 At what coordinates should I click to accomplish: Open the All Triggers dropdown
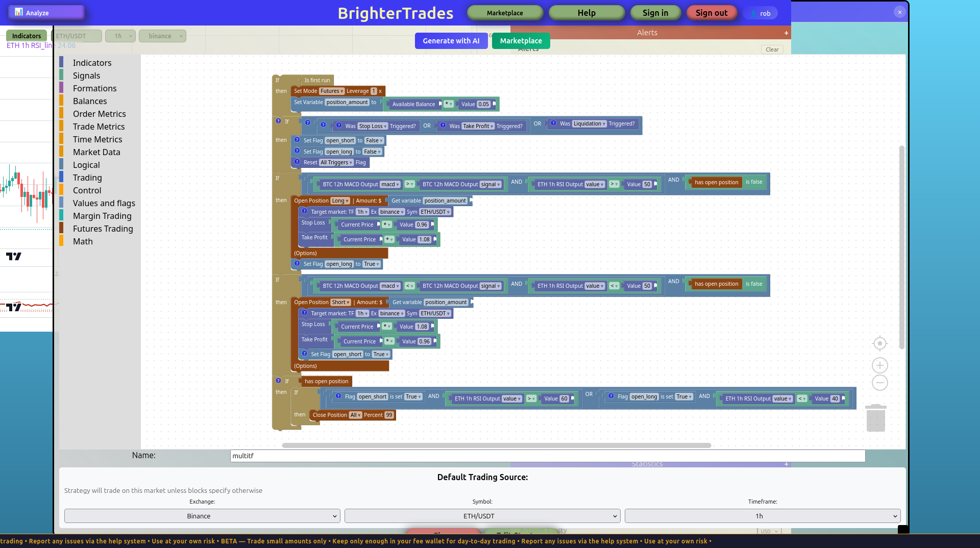click(x=336, y=163)
